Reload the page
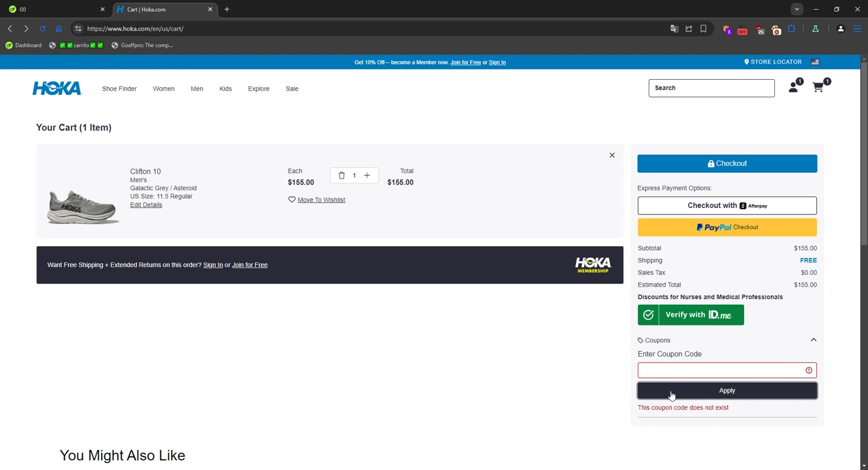868x470 pixels. pos(42,28)
